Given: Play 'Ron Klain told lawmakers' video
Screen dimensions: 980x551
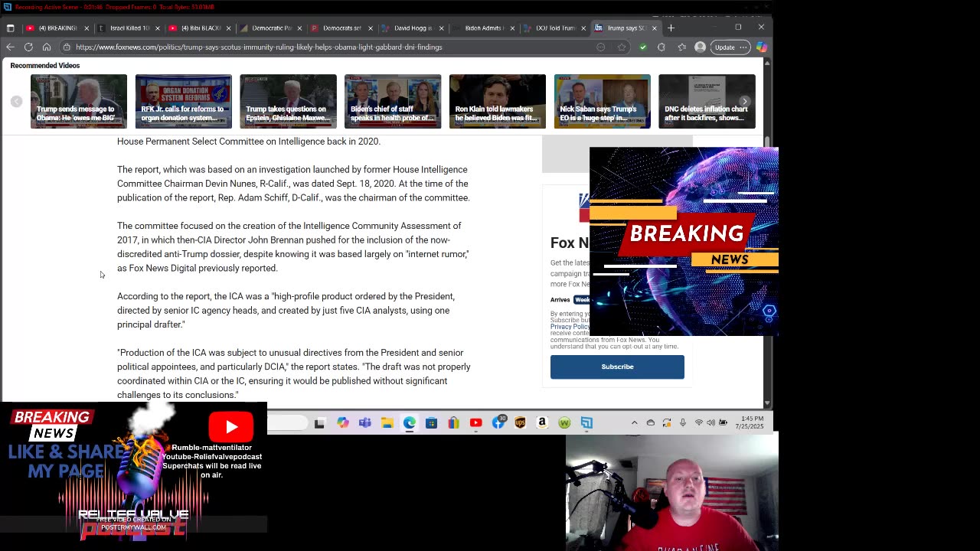Looking at the screenshot, I should point(498,101).
